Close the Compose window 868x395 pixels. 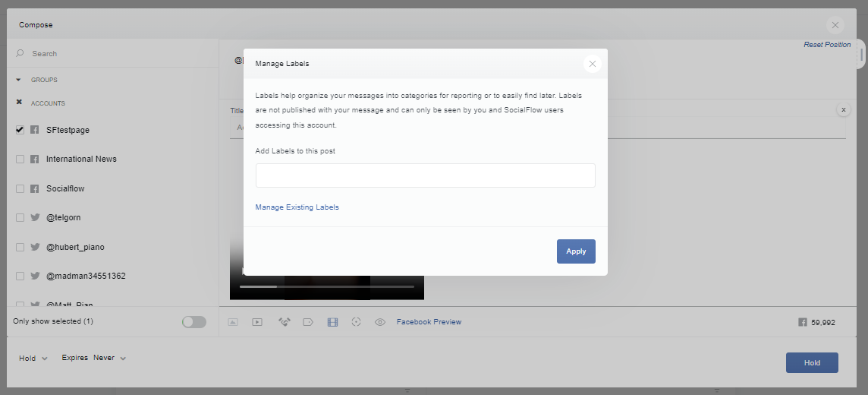[x=835, y=25]
